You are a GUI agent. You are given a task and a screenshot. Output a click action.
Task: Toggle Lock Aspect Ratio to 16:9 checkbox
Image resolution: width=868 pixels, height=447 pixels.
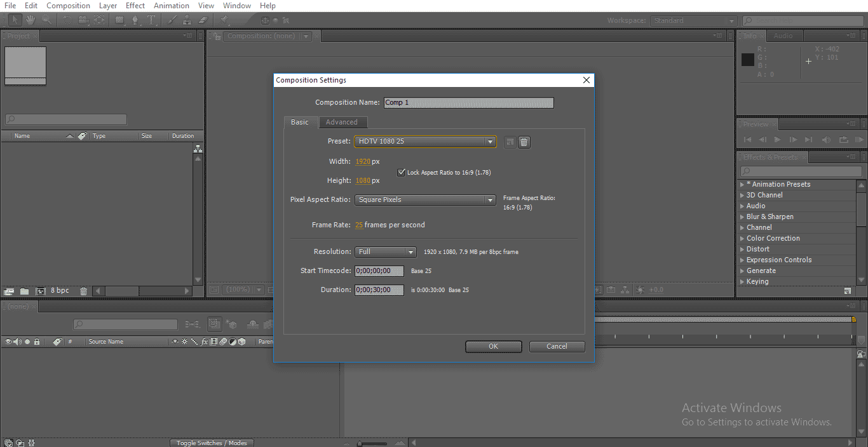click(x=401, y=172)
